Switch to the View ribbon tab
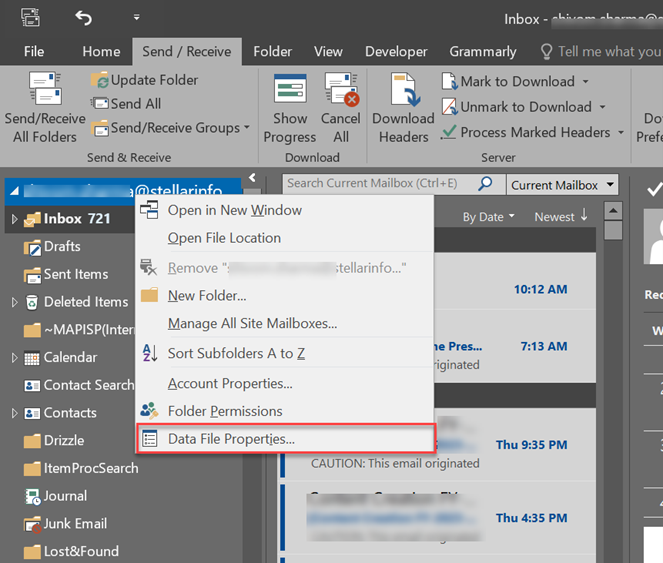Screen dimensions: 663x563 pyautogui.click(x=328, y=52)
